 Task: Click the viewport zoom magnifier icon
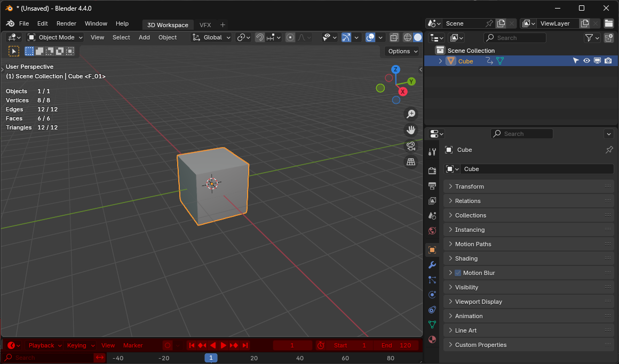[x=411, y=114]
